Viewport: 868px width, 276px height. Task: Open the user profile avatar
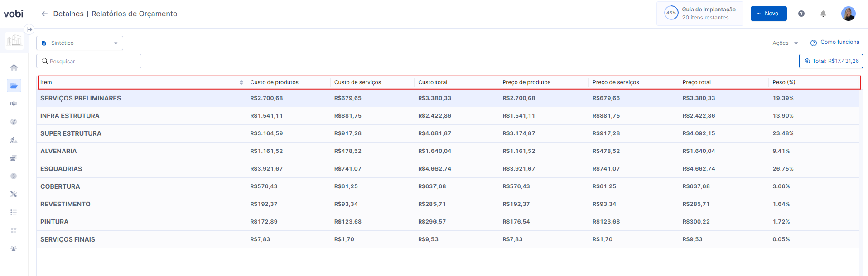pos(848,14)
